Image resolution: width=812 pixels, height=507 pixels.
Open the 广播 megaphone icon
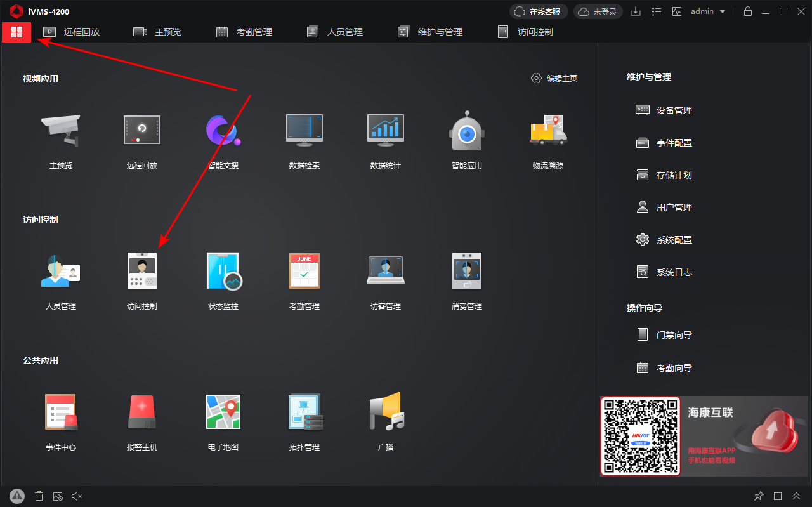tap(386, 412)
